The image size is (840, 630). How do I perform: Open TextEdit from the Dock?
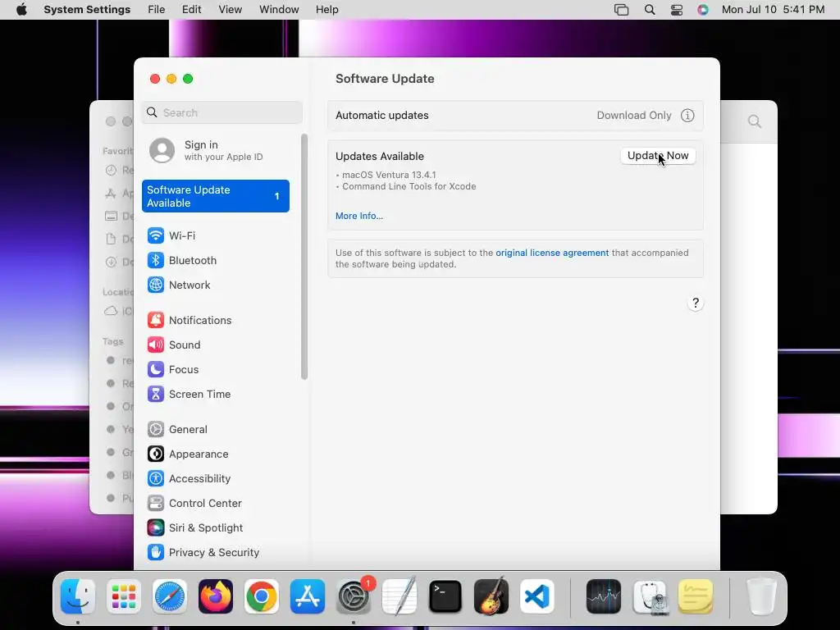pos(399,596)
